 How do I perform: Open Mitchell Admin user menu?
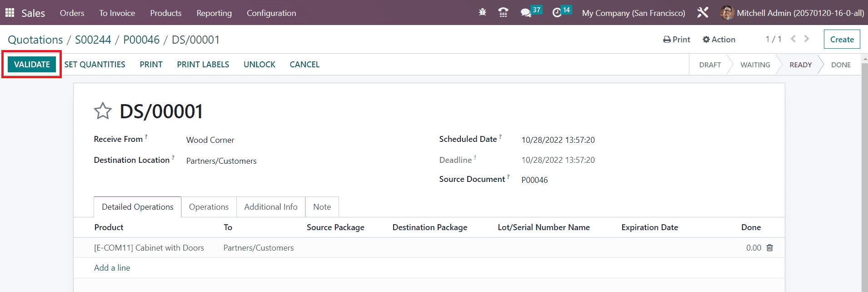click(x=792, y=13)
